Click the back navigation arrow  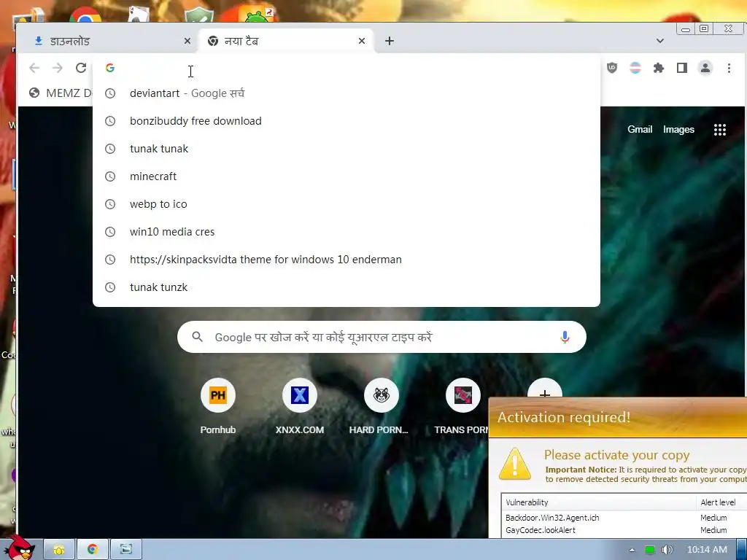tap(34, 68)
